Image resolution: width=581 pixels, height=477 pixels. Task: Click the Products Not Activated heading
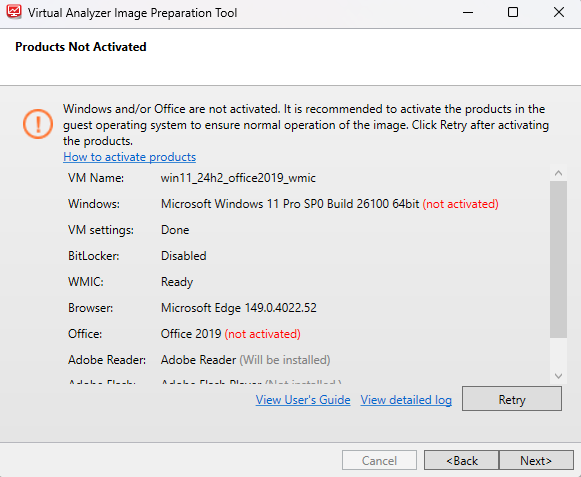[x=81, y=47]
